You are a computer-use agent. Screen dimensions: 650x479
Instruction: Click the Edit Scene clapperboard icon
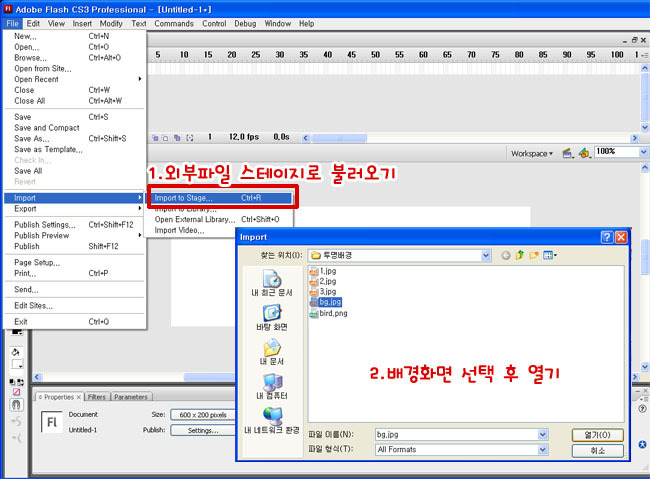click(568, 153)
